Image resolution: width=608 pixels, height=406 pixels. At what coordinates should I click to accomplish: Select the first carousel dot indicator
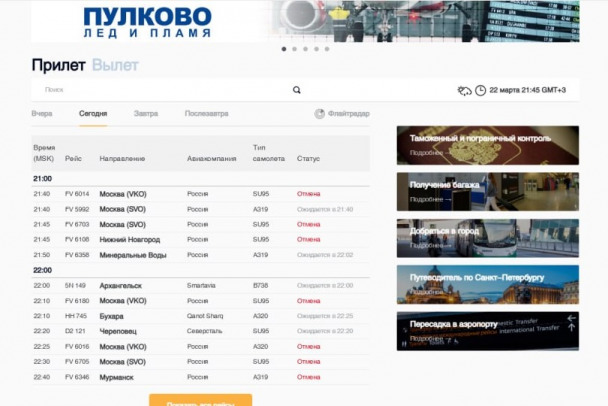click(x=284, y=48)
